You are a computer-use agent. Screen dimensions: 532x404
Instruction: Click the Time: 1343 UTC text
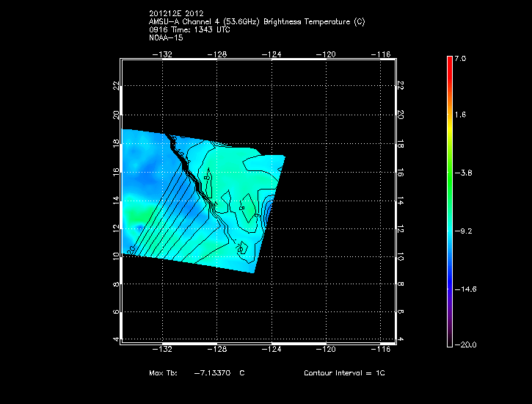205,29
